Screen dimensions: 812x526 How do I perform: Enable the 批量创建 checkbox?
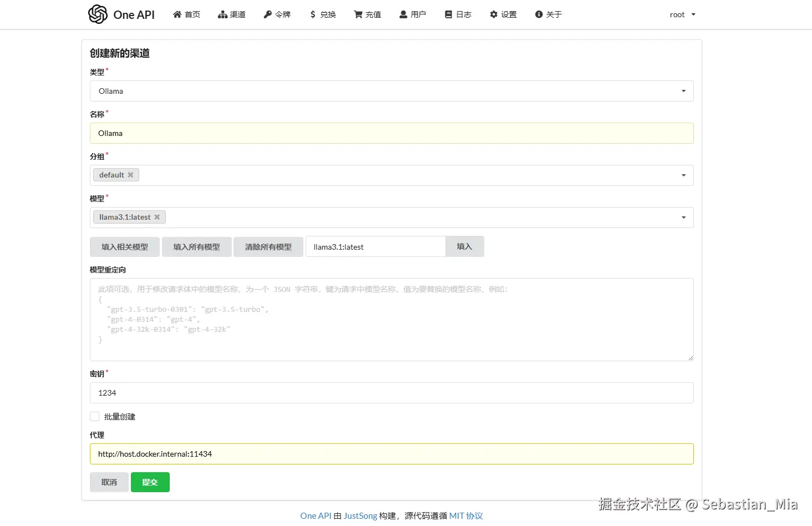tap(94, 416)
